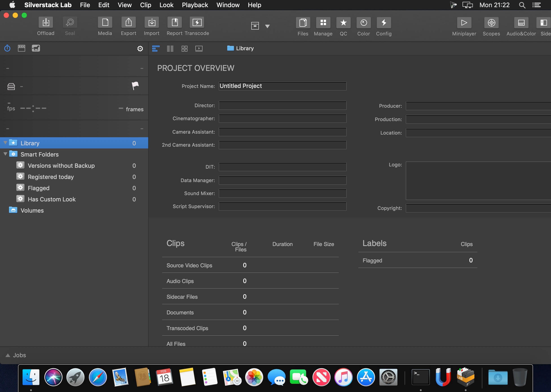Screen dimensions: 551x392
Task: Click the Logo image well
Action: pos(478,181)
